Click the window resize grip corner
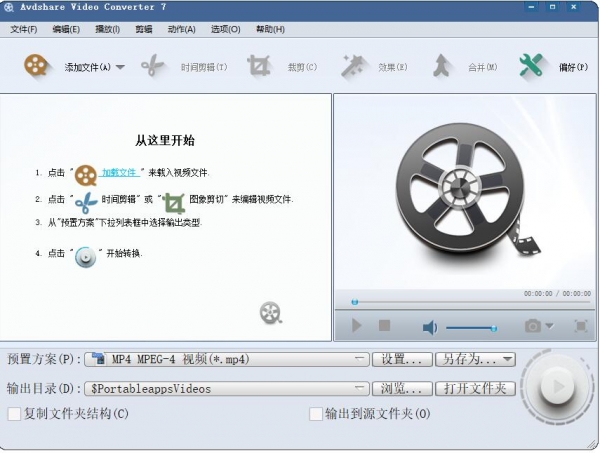600x453 pixels. (x=592, y=444)
